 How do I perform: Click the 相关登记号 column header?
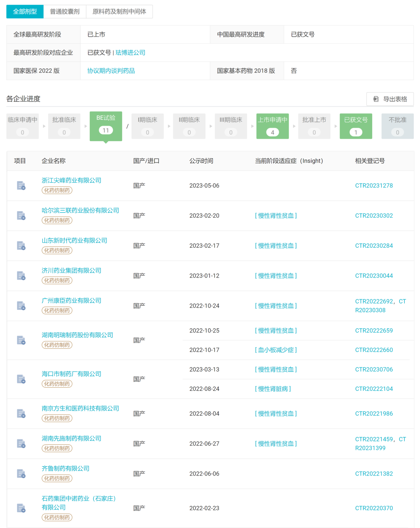tap(370, 161)
